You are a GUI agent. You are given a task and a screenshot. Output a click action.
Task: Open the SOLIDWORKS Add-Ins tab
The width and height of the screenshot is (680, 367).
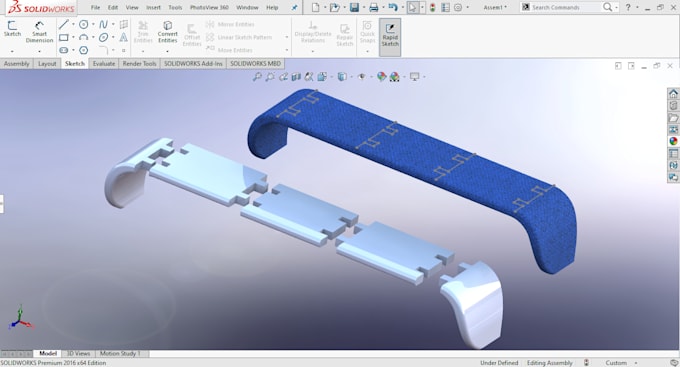pyautogui.click(x=193, y=64)
